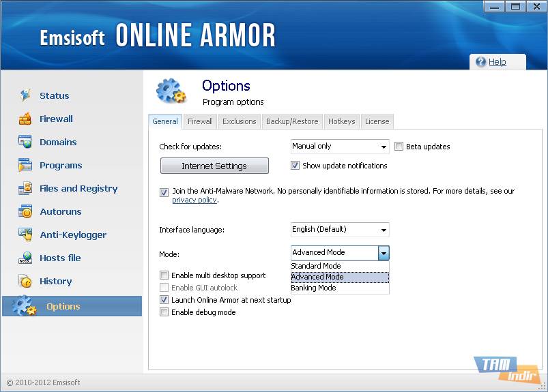
Task: Open the Backup/Restore tab
Action: click(x=292, y=121)
